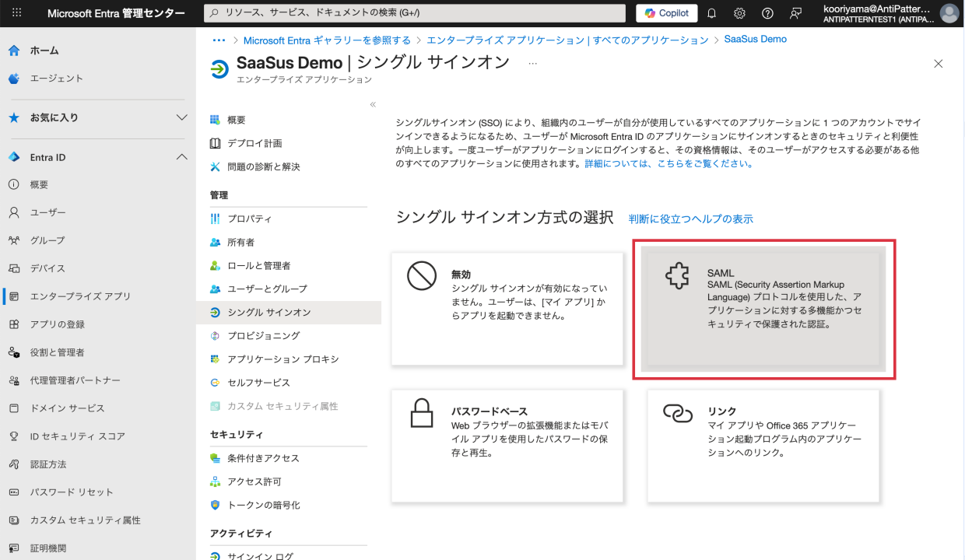Collapse the resource menu with double chevron
Screen dimensions: 965x560
(373, 104)
